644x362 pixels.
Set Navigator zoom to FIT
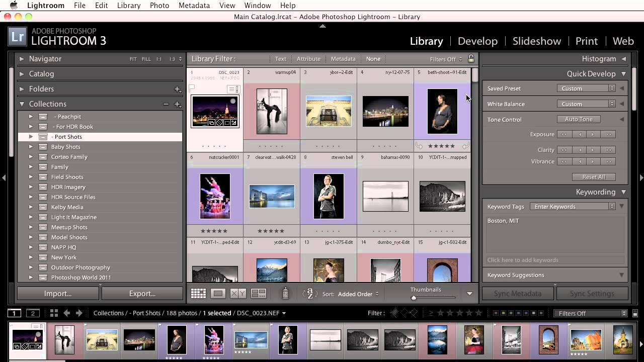(x=133, y=59)
